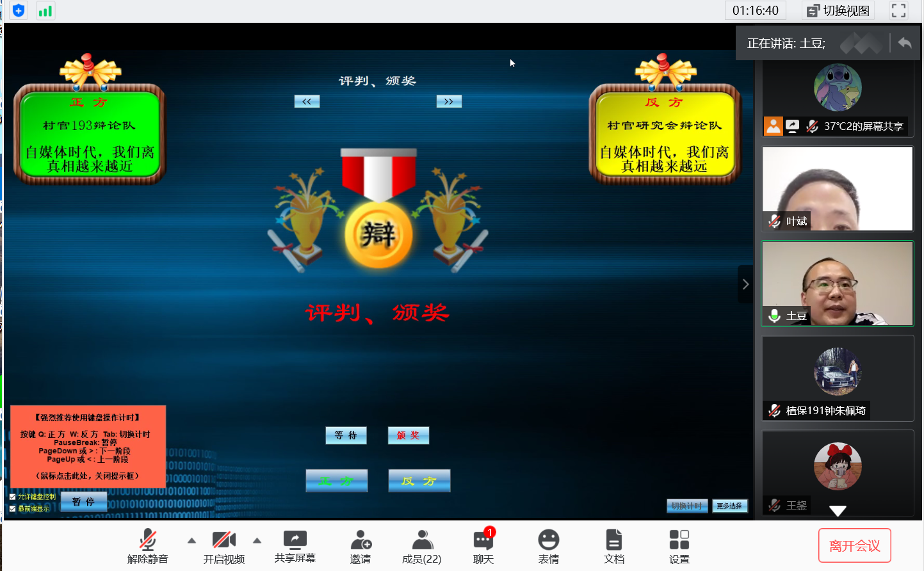This screenshot has width=924, height=571.
Task: Expand video options arrow beside 开启视频
Action: pyautogui.click(x=257, y=541)
